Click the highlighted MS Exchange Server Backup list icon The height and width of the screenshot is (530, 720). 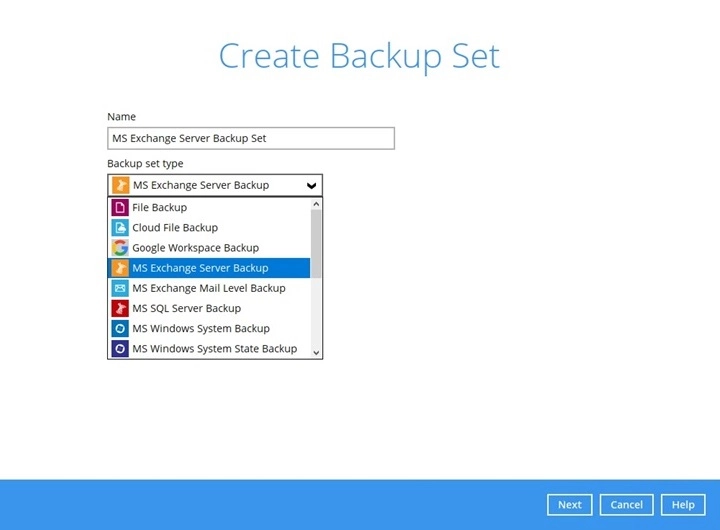[120, 268]
